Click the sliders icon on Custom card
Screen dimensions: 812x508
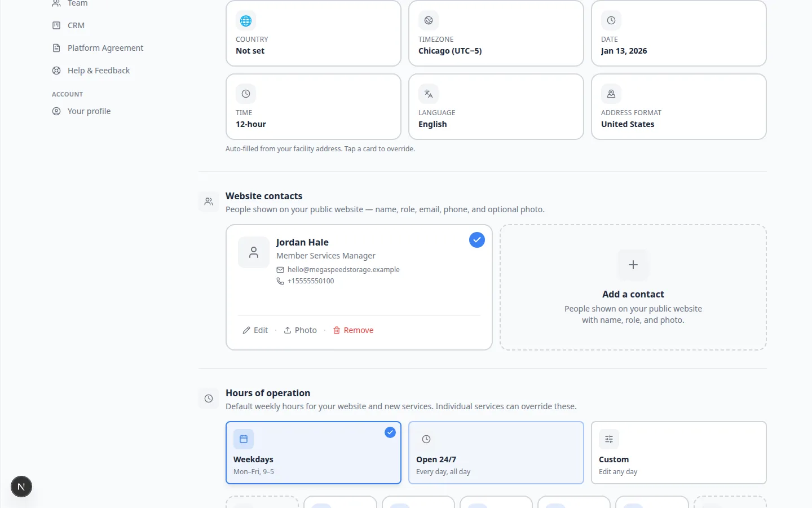coord(609,439)
